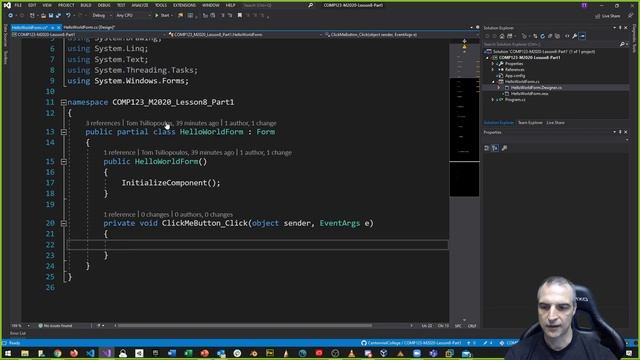Click in the Search Solution Explorer field

(551, 44)
